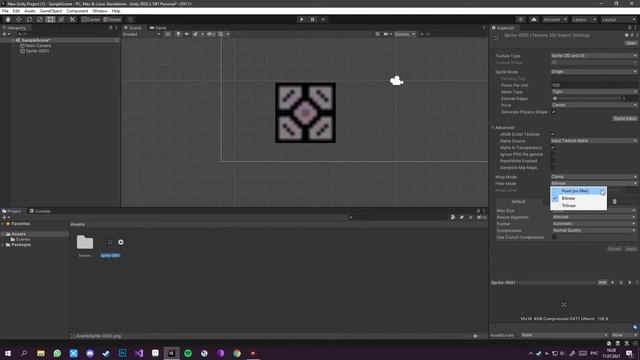Select the Hand tool in the toolbar

click(8, 19)
